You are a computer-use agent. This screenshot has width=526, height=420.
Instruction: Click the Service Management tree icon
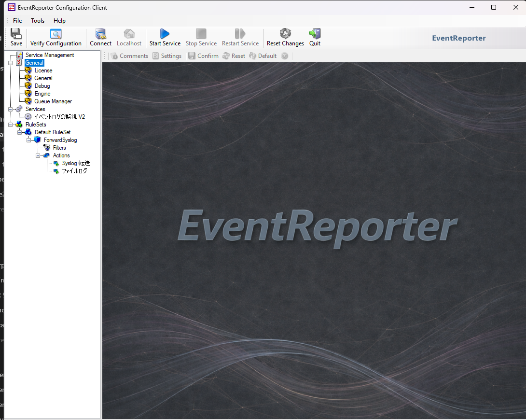(19, 55)
